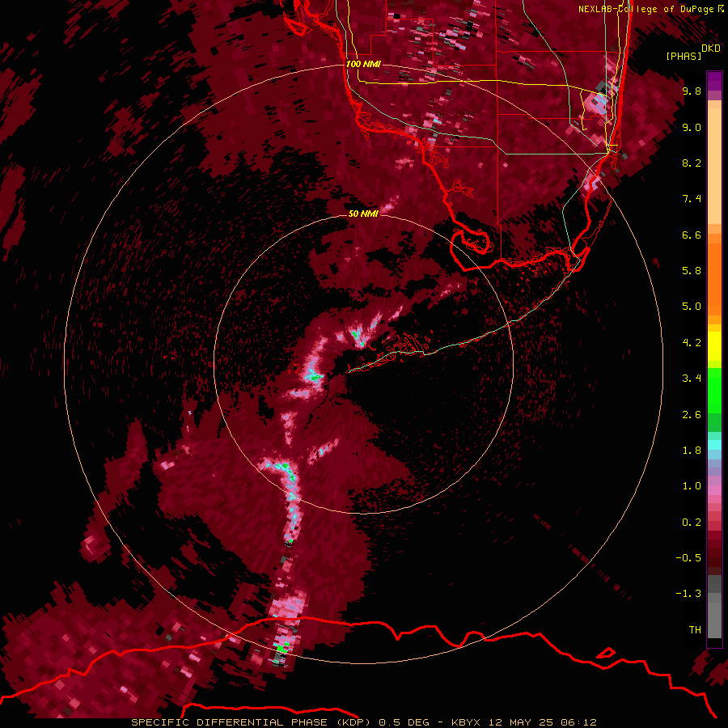Click the peach band of the color bar
728x728 pixels.
[x=714, y=163]
